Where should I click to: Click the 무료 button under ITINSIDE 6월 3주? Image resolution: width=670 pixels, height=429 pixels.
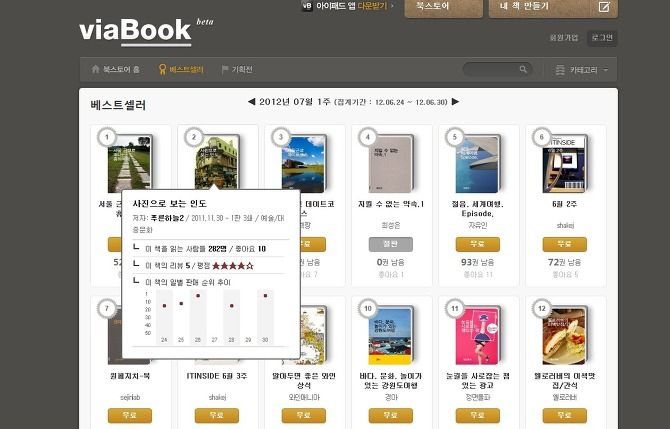coord(217,415)
